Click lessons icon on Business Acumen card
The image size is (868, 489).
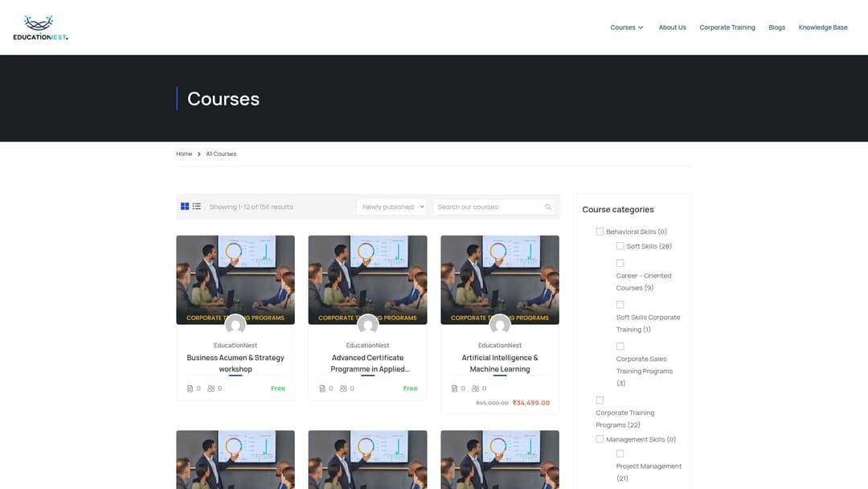pyautogui.click(x=190, y=388)
